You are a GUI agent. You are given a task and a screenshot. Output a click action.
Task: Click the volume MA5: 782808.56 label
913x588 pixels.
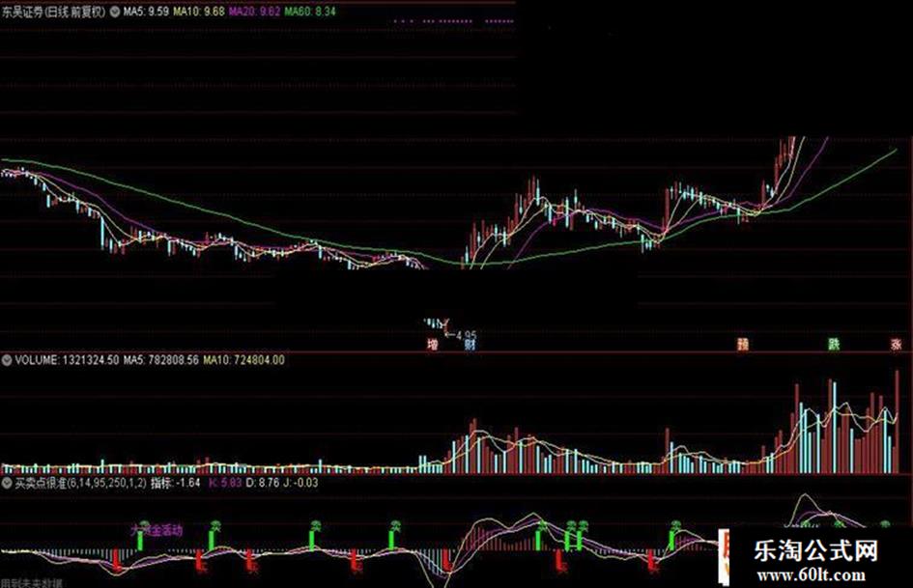click(160, 360)
